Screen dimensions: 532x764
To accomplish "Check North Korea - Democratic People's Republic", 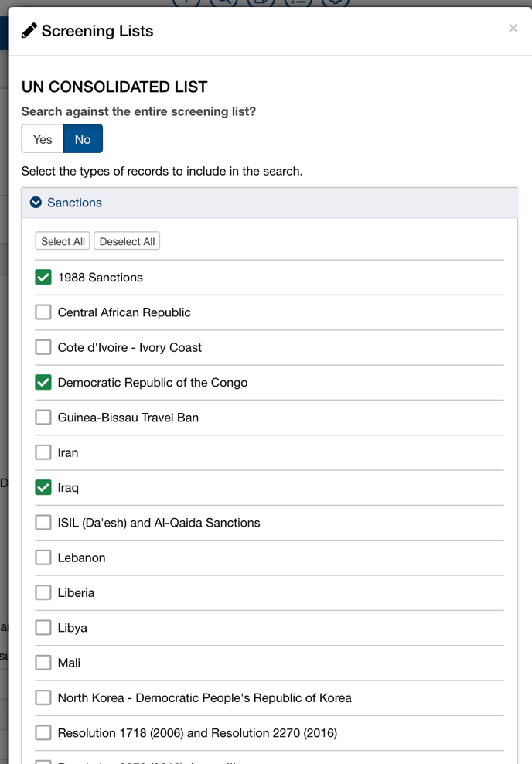I will click(43, 698).
